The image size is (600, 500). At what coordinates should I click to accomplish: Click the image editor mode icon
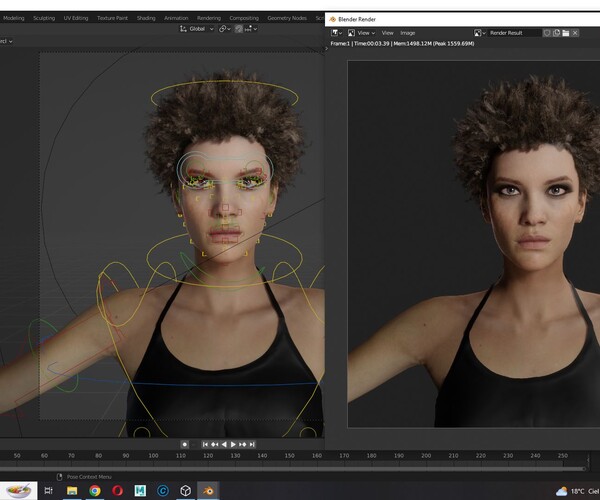point(351,33)
